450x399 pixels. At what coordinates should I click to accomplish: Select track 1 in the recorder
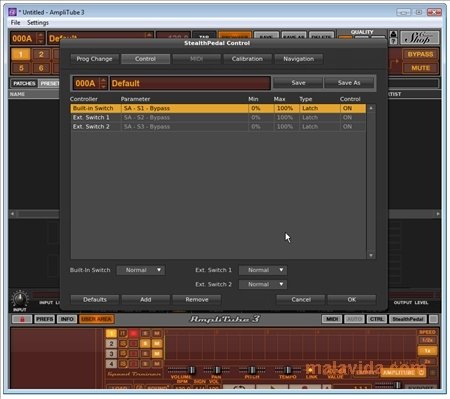tap(111, 333)
